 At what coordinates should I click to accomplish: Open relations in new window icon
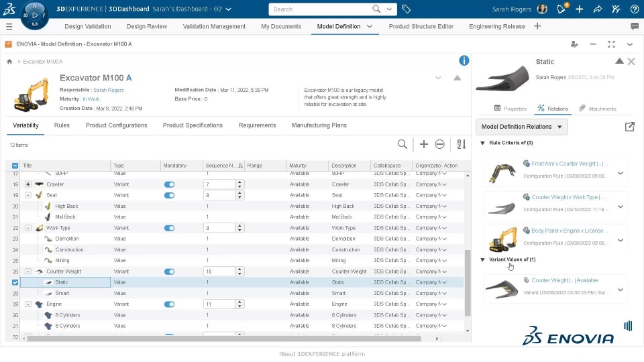[629, 127]
